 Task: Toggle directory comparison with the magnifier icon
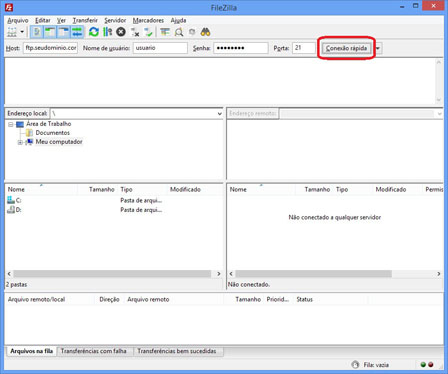(179, 32)
